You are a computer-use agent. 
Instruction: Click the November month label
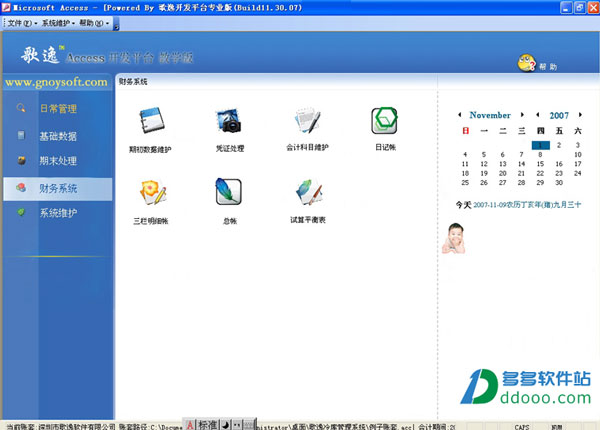pyautogui.click(x=490, y=115)
